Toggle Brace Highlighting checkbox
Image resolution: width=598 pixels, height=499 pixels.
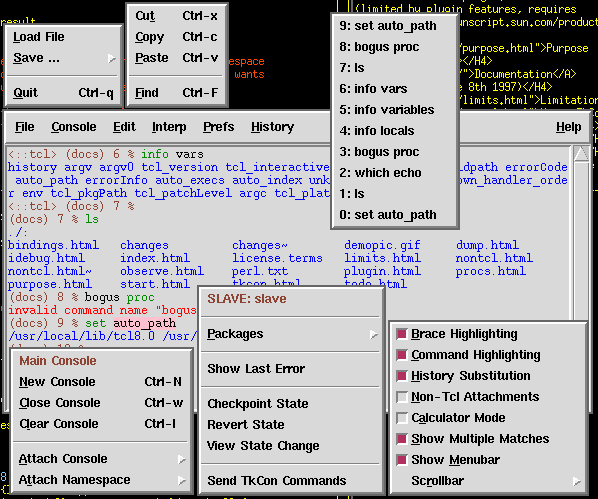(402, 334)
